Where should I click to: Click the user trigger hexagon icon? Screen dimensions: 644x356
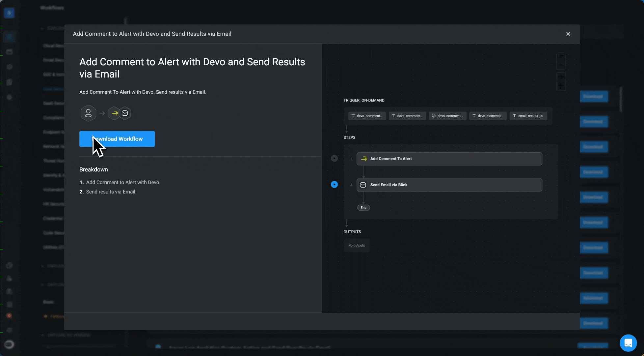88,113
